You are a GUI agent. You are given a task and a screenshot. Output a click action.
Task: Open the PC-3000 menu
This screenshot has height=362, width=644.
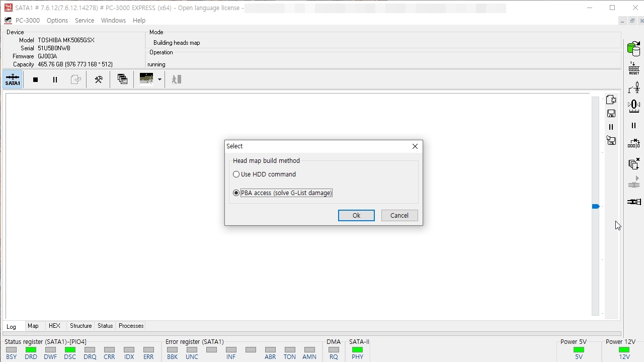pyautogui.click(x=28, y=21)
